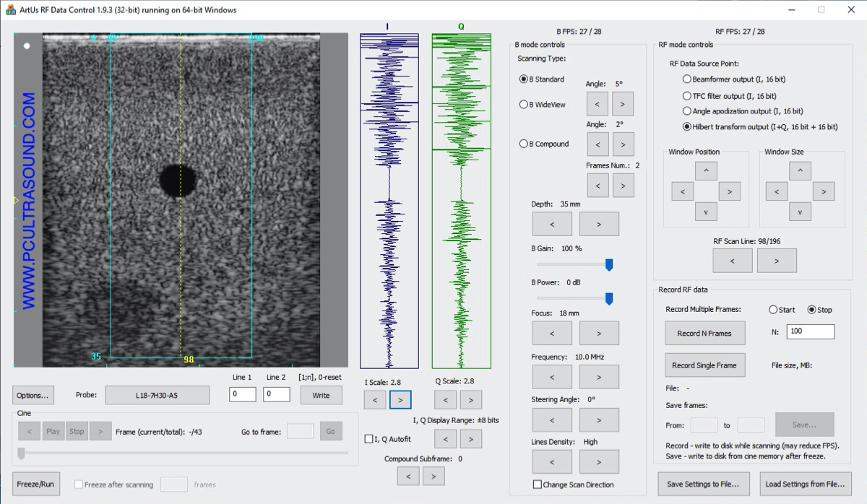Decrease the Q Scale value

pos(446,400)
